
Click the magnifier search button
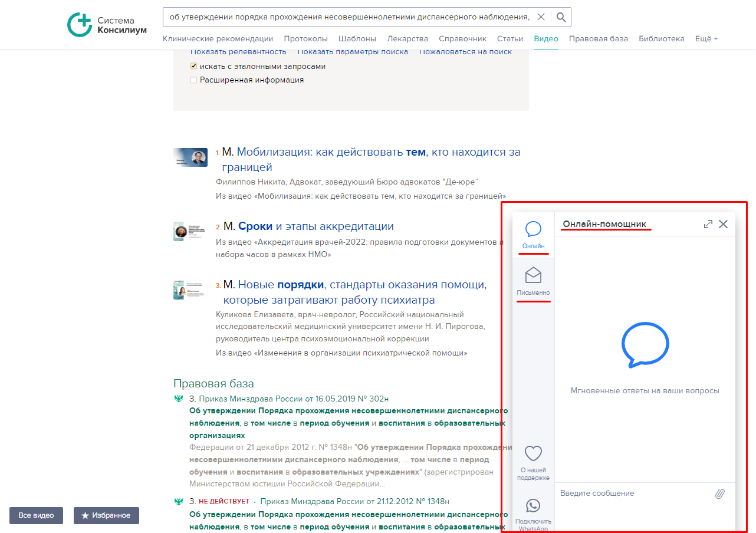561,17
